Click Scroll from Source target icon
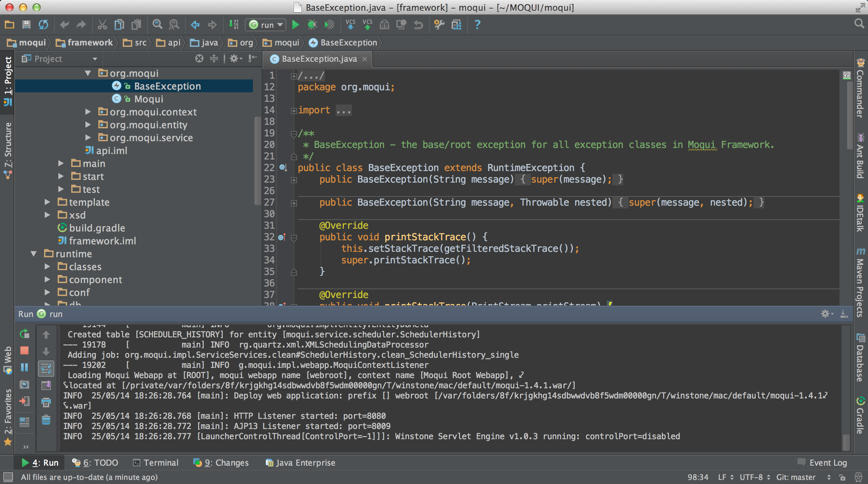Viewport: 868px width, 484px height. click(199, 59)
